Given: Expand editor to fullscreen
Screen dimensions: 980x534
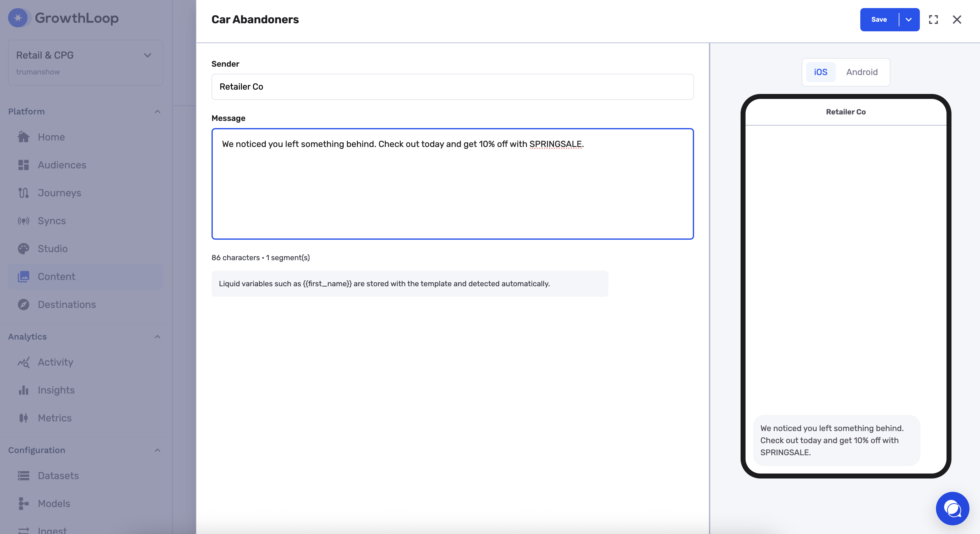Looking at the screenshot, I should pyautogui.click(x=933, y=20).
